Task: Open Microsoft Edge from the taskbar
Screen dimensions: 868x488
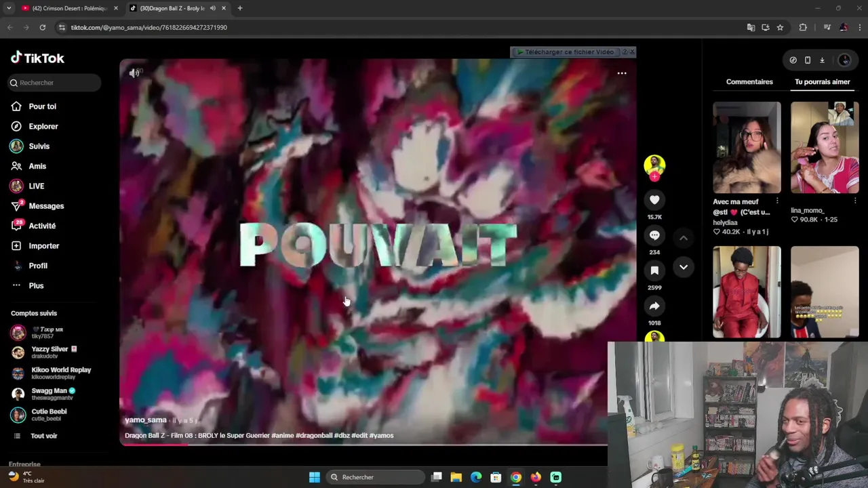Action: tap(476, 477)
